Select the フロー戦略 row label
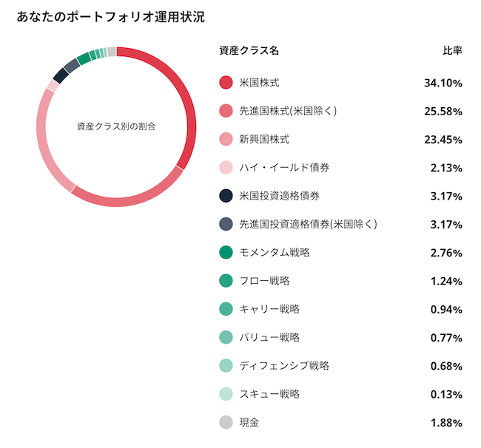Image resolution: width=481 pixels, height=448 pixels. point(264,281)
